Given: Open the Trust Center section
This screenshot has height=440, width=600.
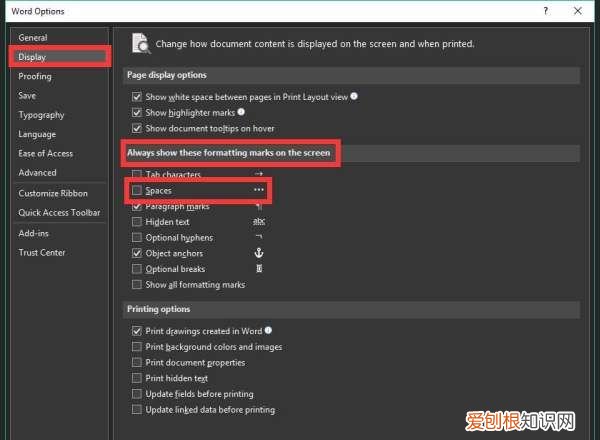Looking at the screenshot, I should (x=42, y=252).
